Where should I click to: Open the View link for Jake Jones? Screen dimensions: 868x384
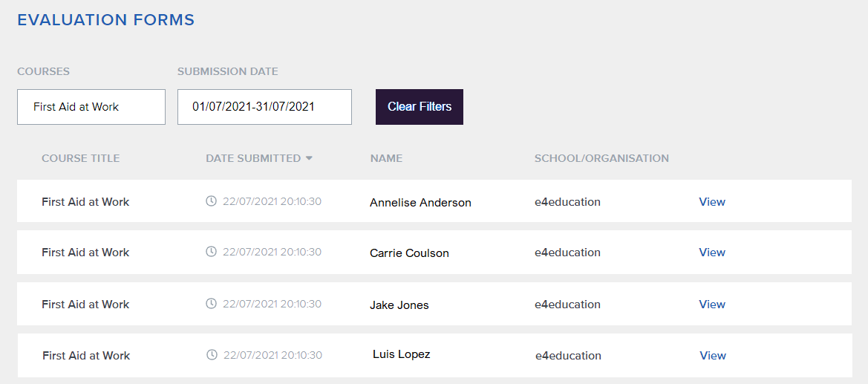[x=711, y=305]
